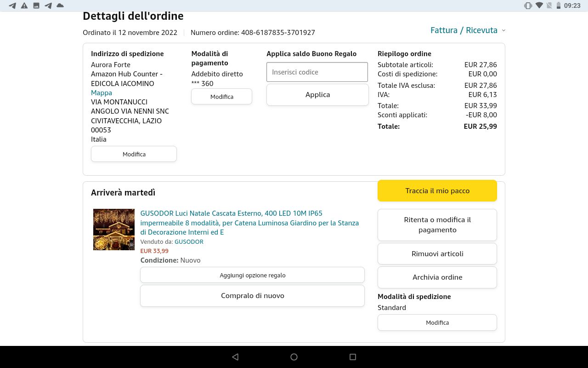Tap the vibrate mode icon in status bar

coord(528,6)
